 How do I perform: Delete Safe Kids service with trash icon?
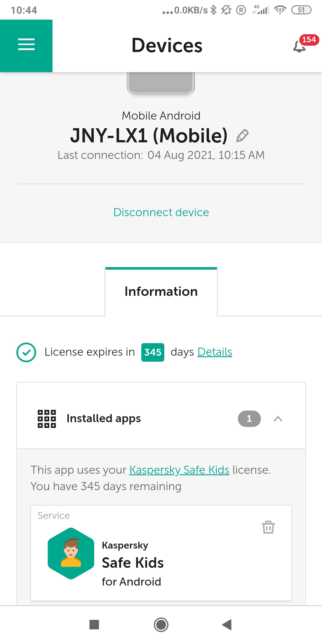pyautogui.click(x=268, y=527)
